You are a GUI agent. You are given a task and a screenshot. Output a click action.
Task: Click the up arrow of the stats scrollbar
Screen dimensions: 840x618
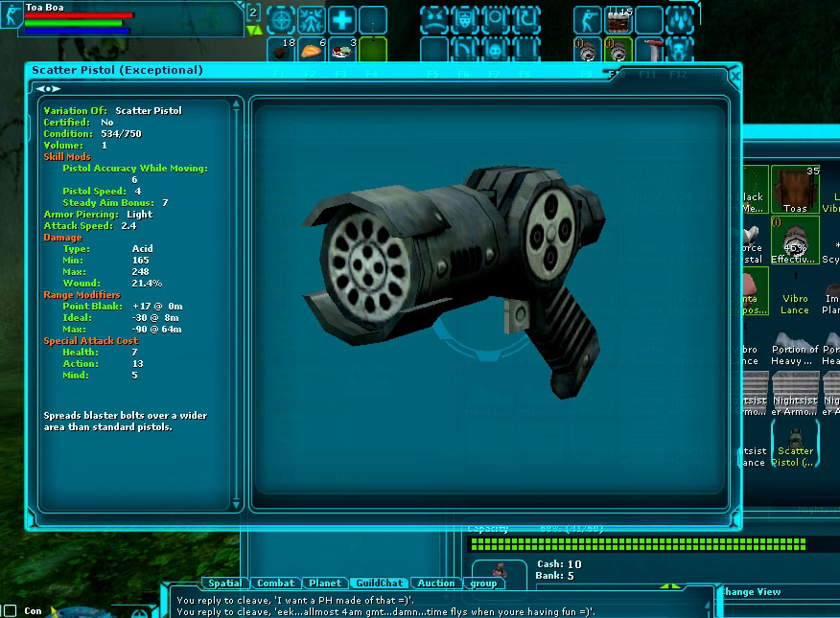pos(236,104)
